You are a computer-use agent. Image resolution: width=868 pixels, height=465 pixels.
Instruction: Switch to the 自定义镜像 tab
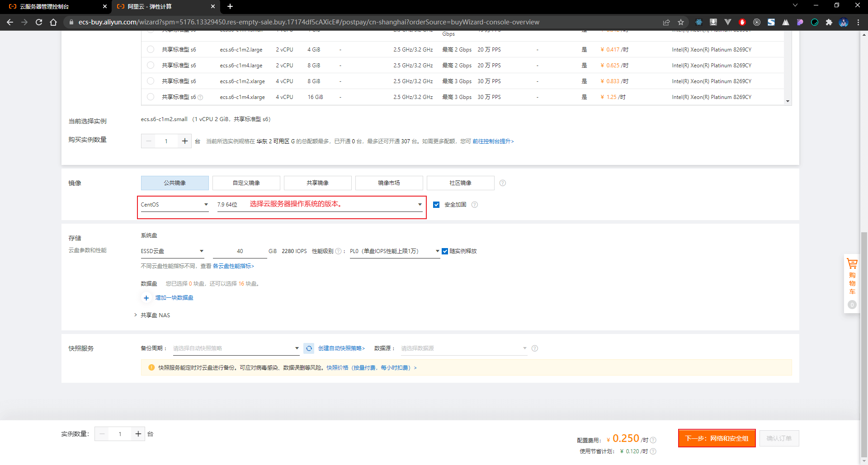pyautogui.click(x=246, y=183)
